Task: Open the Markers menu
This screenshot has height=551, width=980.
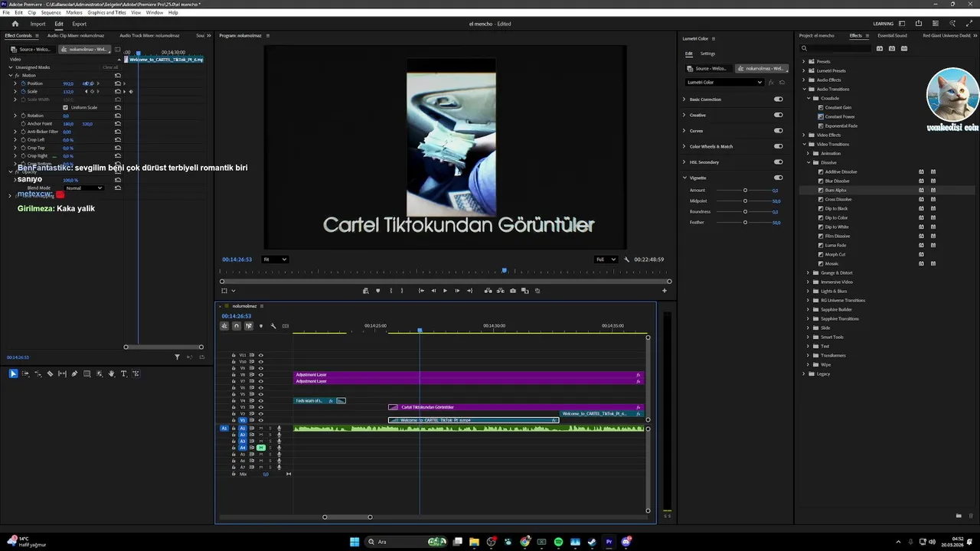Action: 74,13
